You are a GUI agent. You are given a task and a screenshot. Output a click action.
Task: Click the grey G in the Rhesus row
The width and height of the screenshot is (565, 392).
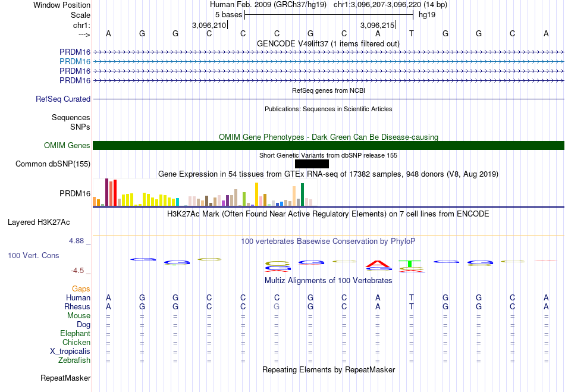click(x=277, y=306)
